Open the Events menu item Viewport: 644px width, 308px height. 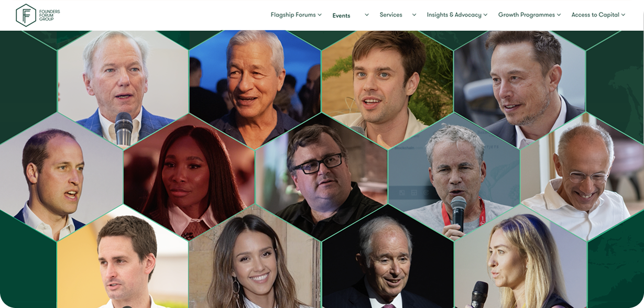341,15
